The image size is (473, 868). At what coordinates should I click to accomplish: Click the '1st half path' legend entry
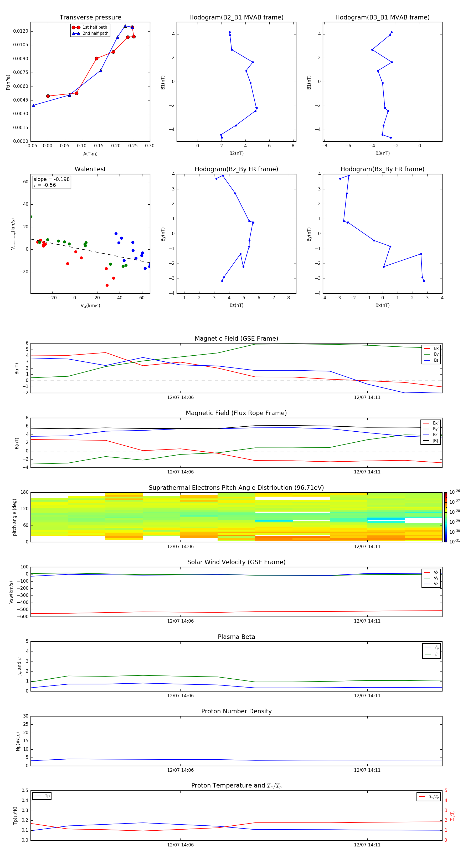point(90,27)
